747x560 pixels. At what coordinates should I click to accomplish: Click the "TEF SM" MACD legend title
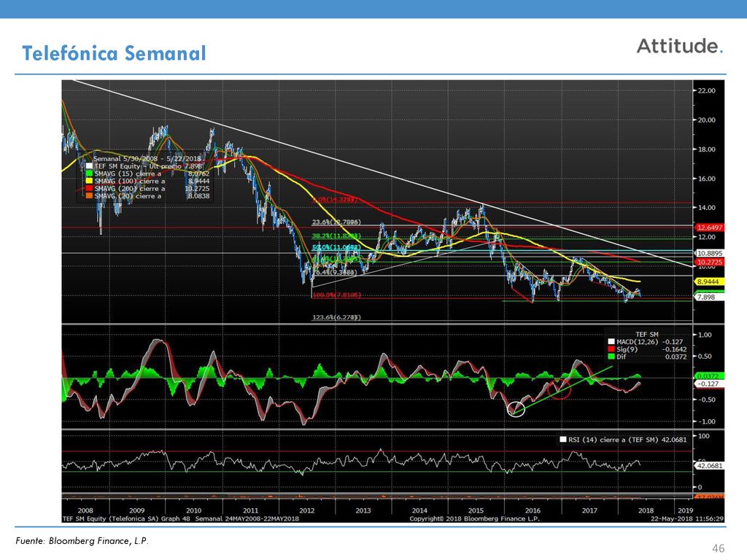(647, 335)
